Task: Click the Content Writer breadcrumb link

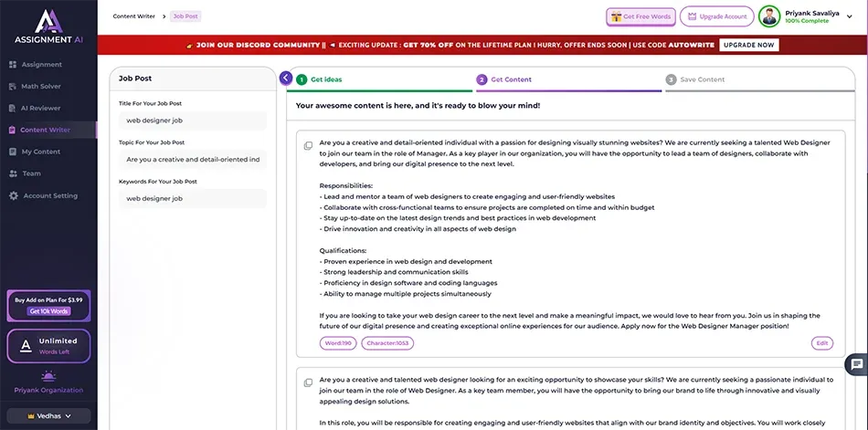Action: pyautogui.click(x=133, y=16)
